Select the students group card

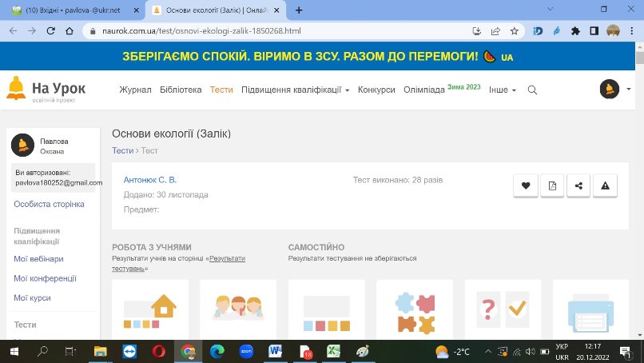tap(238, 309)
